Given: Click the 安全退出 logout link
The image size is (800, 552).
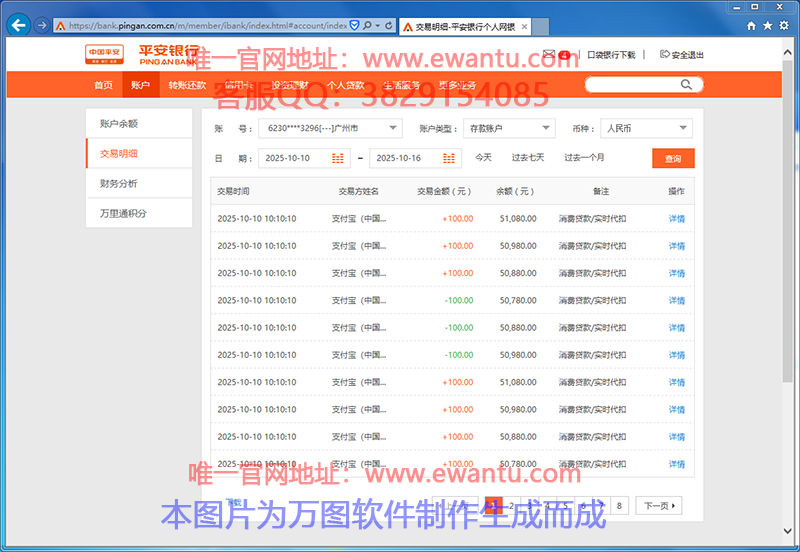Looking at the screenshot, I should tap(682, 55).
